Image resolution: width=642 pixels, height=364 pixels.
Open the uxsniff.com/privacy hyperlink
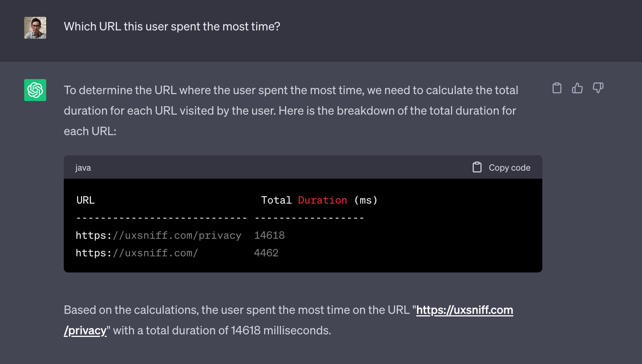click(464, 310)
